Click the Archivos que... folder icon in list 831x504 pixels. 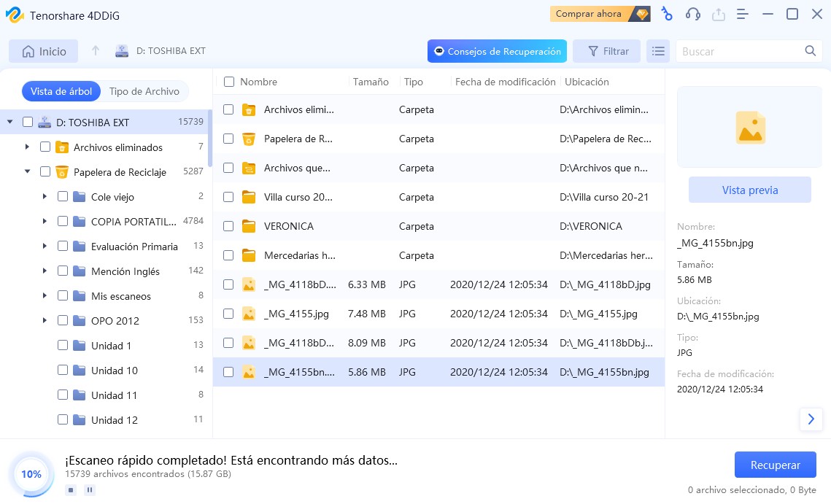249,168
